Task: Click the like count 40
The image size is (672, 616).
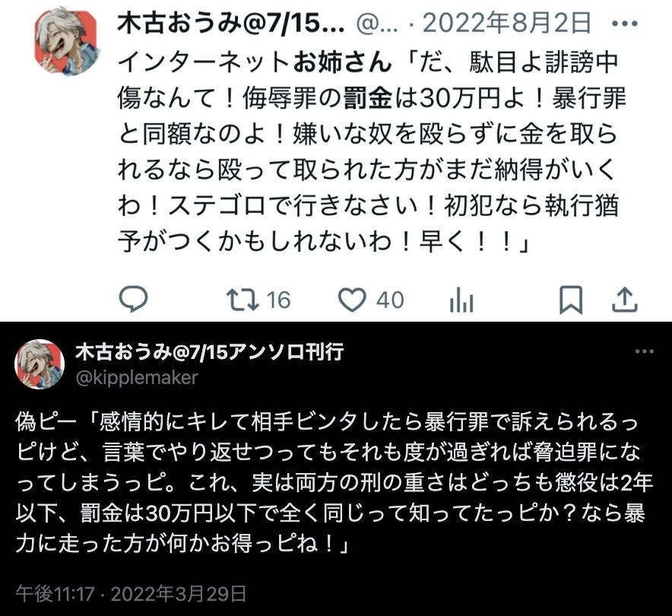Action: tap(390, 300)
